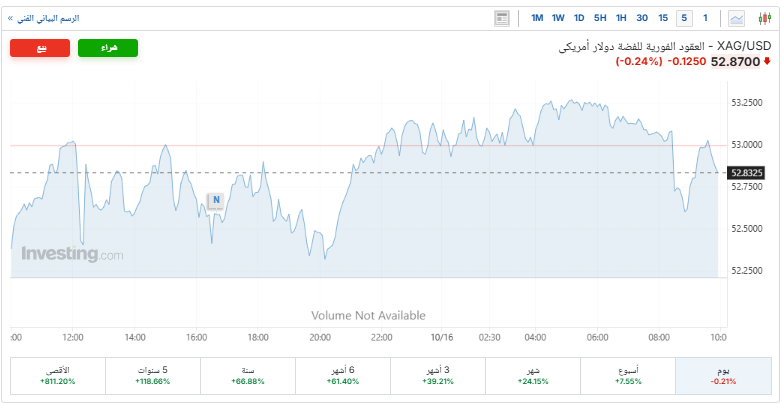Click the Investing.com watermark logo
782x403 pixels.
(72, 254)
